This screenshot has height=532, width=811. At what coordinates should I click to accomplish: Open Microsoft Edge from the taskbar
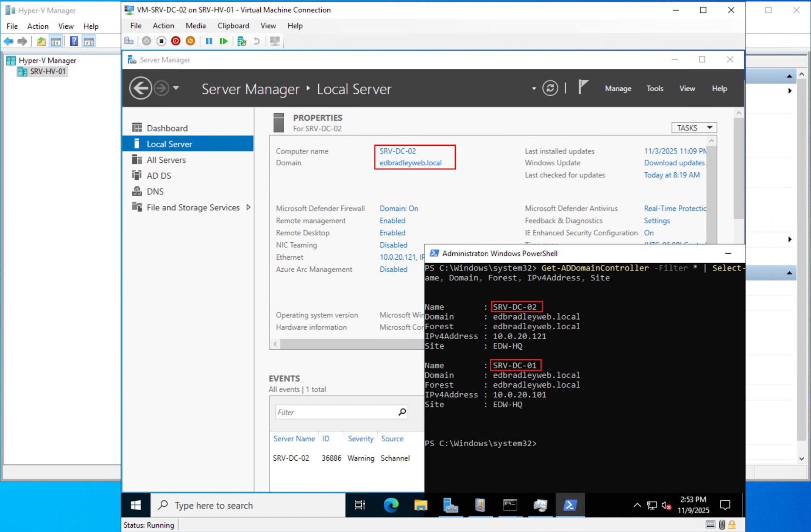coord(390,505)
